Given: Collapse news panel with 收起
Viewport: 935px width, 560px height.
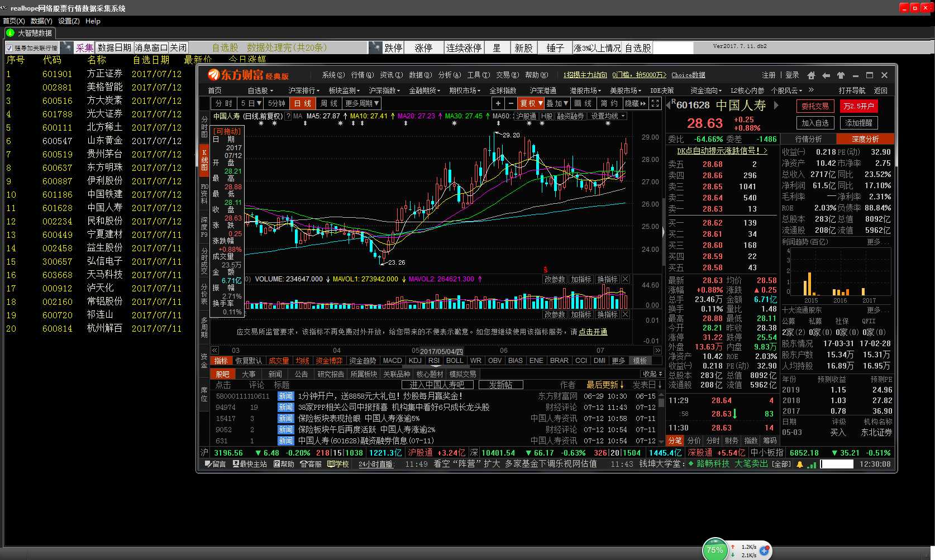Looking at the screenshot, I should 652,374.
